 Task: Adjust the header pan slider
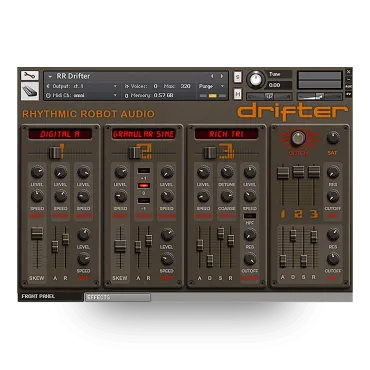coord(269,96)
